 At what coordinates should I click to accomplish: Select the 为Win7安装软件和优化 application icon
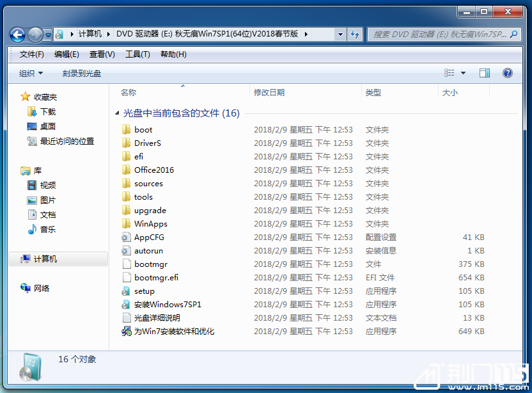(126, 331)
